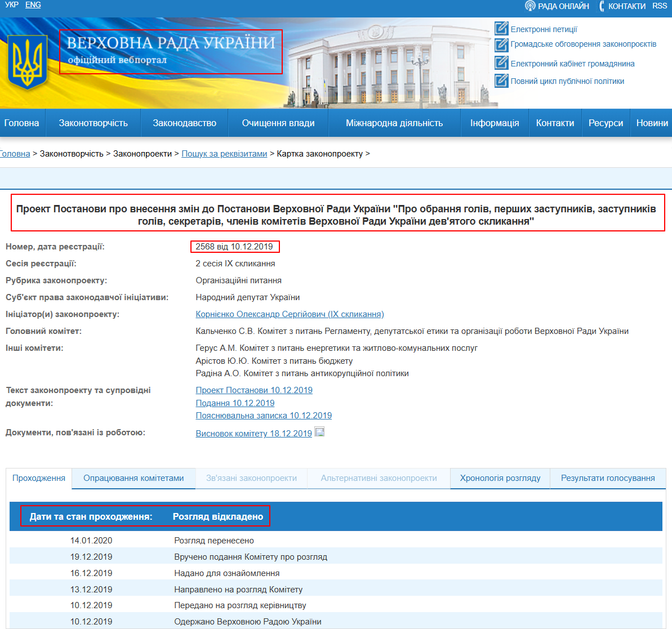Open the top КОНТАКТИ link
Viewport: 672px width, 629px height.
click(626, 6)
